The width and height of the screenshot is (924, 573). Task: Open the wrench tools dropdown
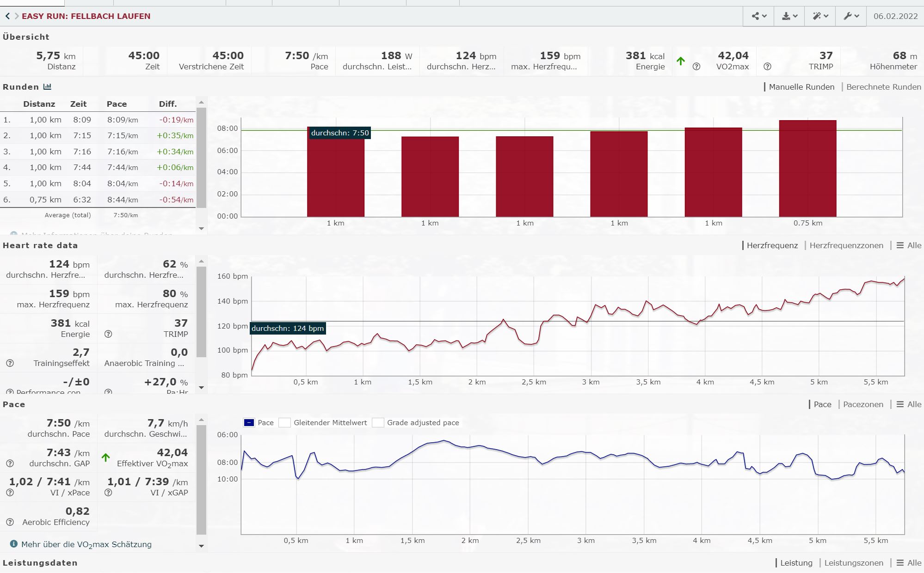[851, 16]
